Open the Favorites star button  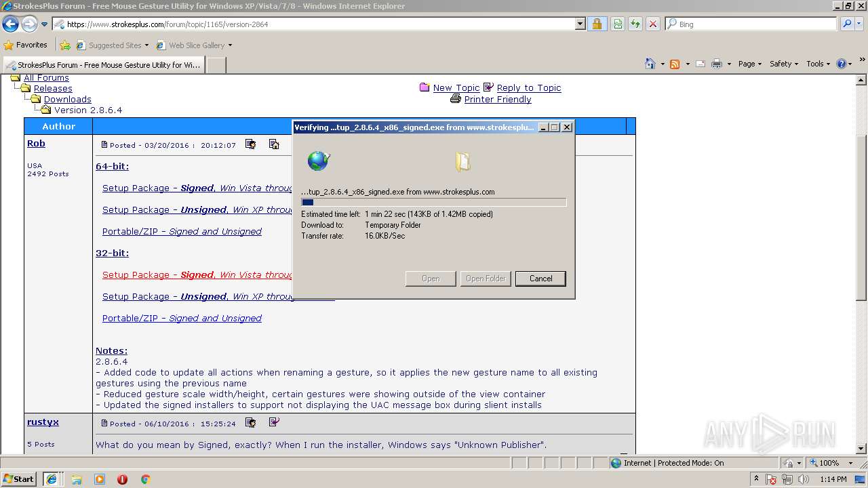point(26,45)
